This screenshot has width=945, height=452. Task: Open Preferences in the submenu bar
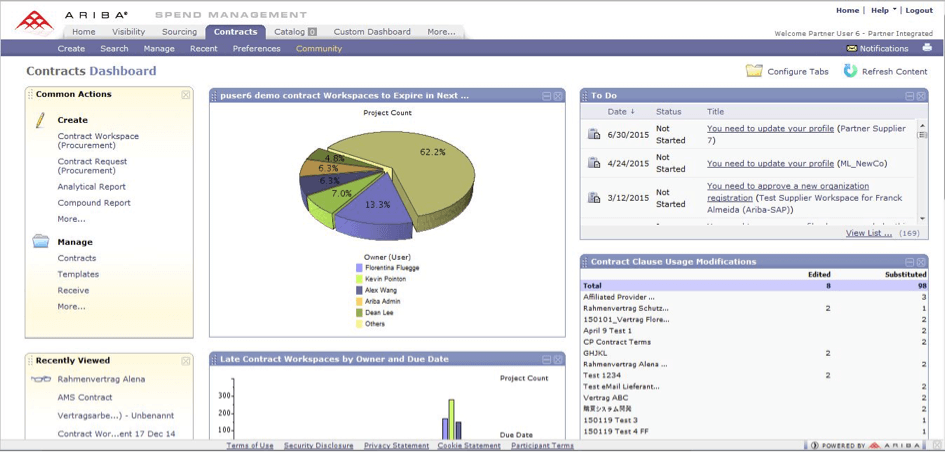pos(257,48)
